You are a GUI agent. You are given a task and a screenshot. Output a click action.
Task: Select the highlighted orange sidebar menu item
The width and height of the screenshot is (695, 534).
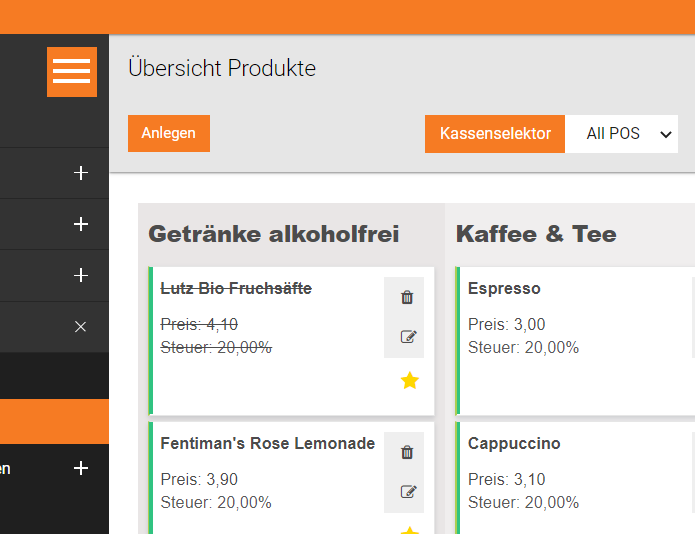point(54,421)
